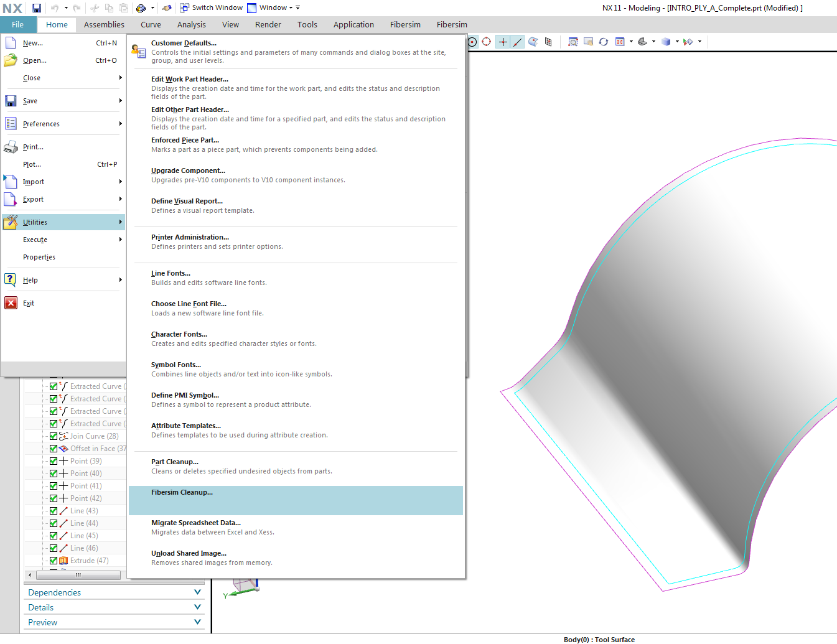Uncheck the Extrude (47) feature

pyautogui.click(x=54, y=560)
